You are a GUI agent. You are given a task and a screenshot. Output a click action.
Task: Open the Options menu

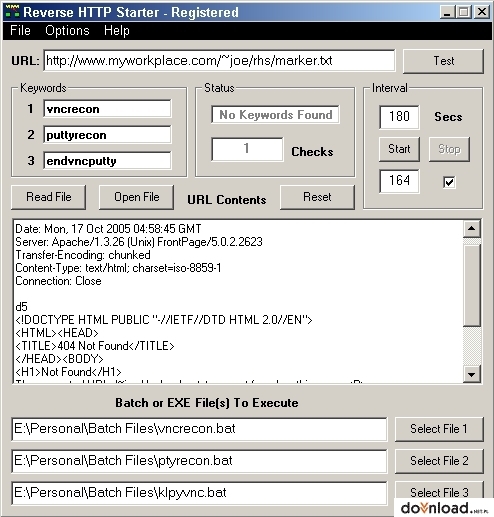[67, 31]
